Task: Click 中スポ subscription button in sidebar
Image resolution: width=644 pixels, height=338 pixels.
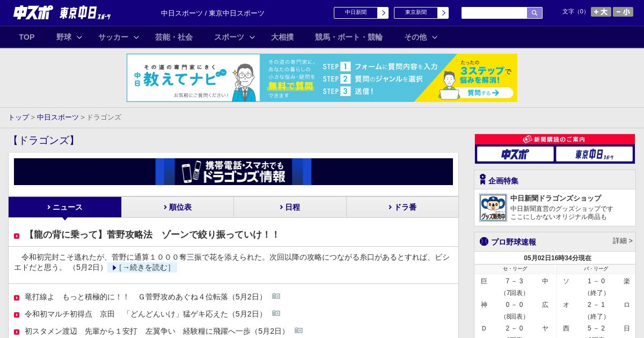Action: coord(515,154)
